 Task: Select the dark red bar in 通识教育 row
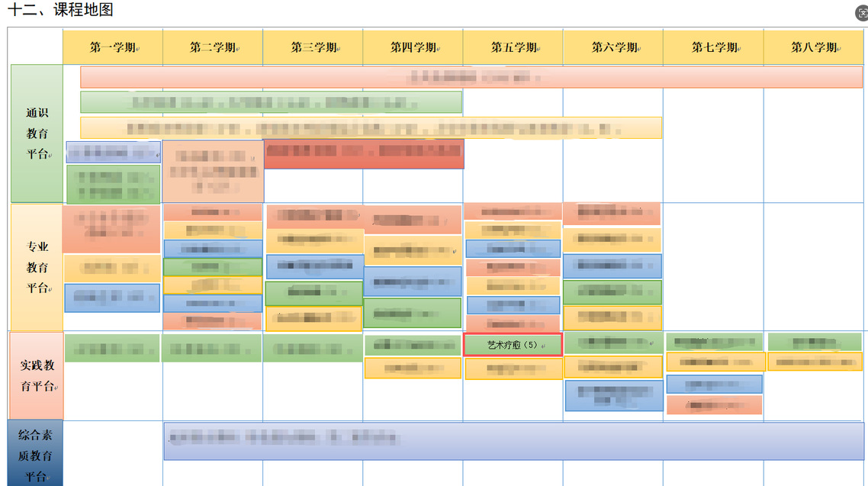(364, 153)
